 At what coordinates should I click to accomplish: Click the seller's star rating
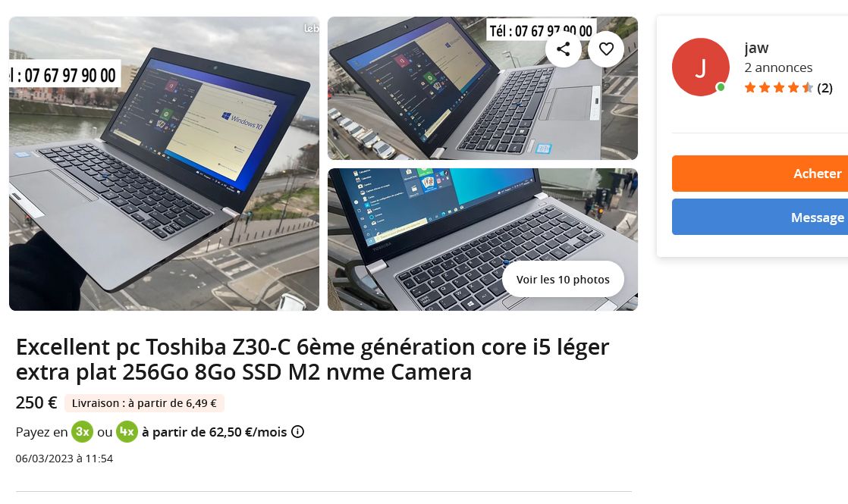point(779,87)
